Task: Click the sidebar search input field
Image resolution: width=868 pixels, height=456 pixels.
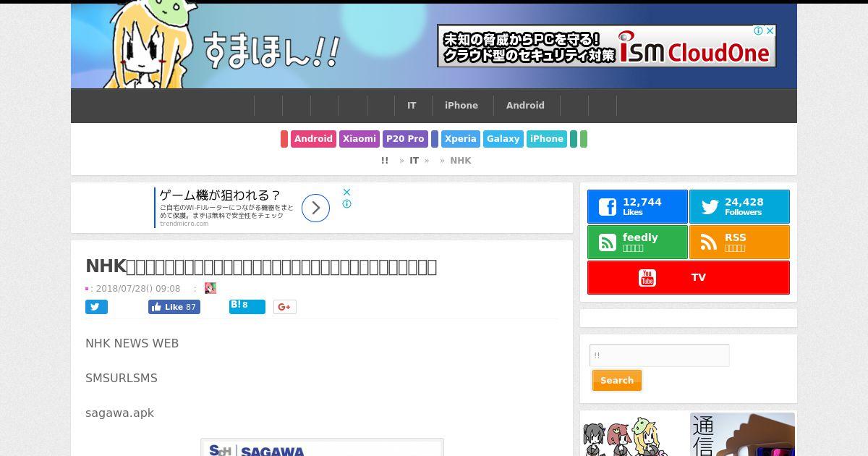Action: [660, 355]
